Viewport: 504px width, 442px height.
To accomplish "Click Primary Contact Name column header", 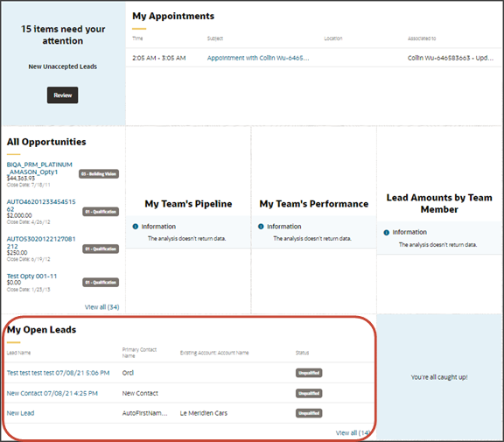I will pos(139,353).
